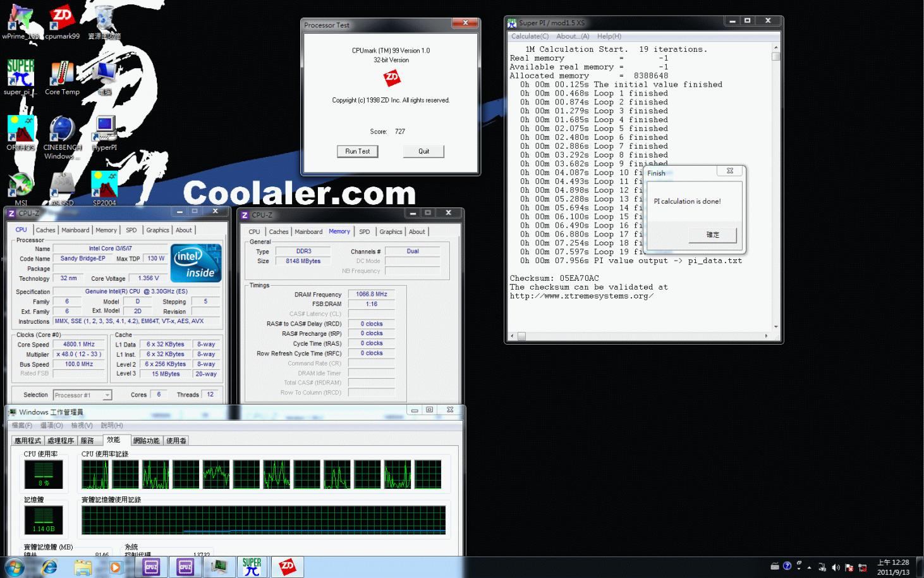The width and height of the screenshot is (924, 578).
Task: Click the volume speaker tray icon
Action: pos(836,567)
